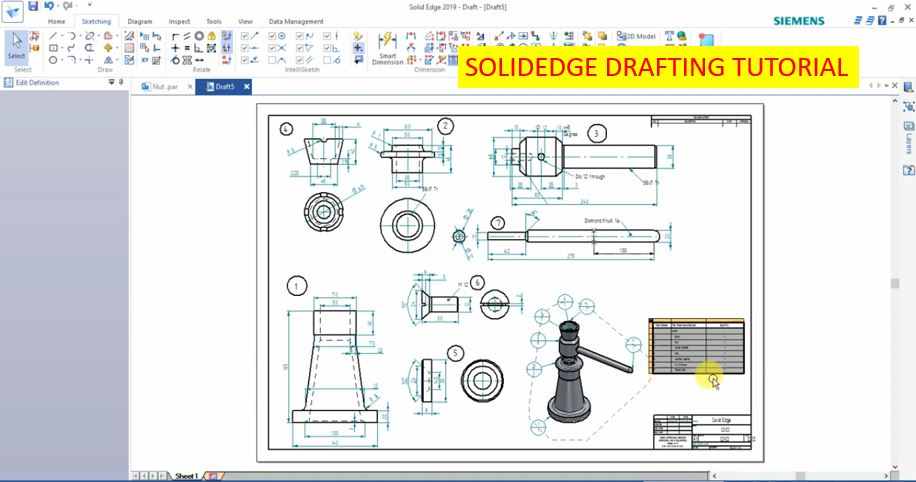Toggle the IntelliSketch endpoint checkbox
Screen dimensions: 916x482
click(x=244, y=36)
